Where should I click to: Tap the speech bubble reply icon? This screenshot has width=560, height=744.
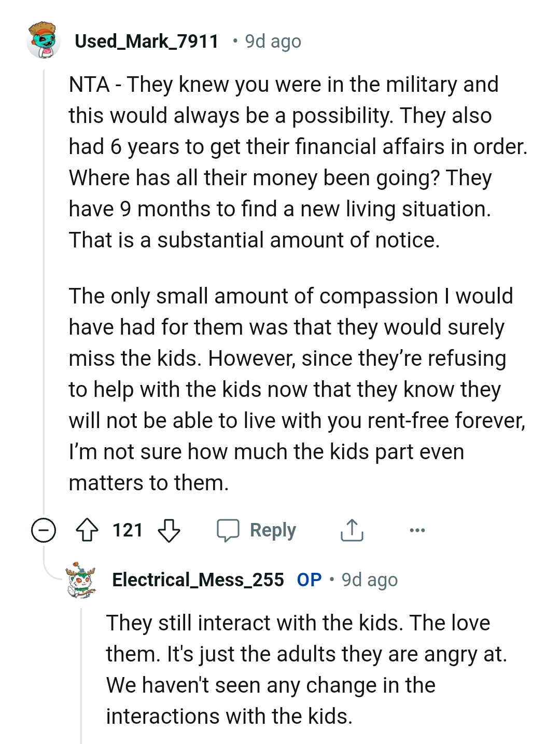228,530
